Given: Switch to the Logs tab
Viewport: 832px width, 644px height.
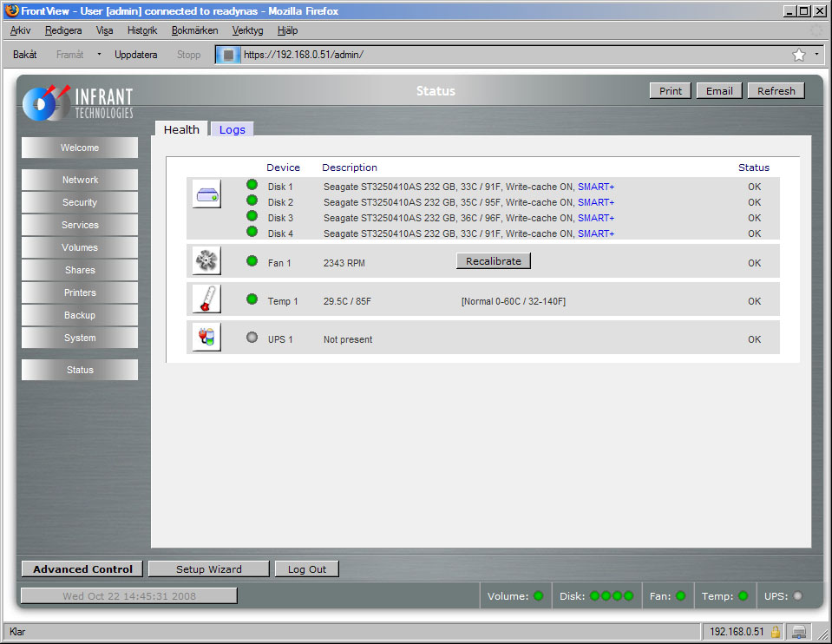Looking at the screenshot, I should [232, 129].
